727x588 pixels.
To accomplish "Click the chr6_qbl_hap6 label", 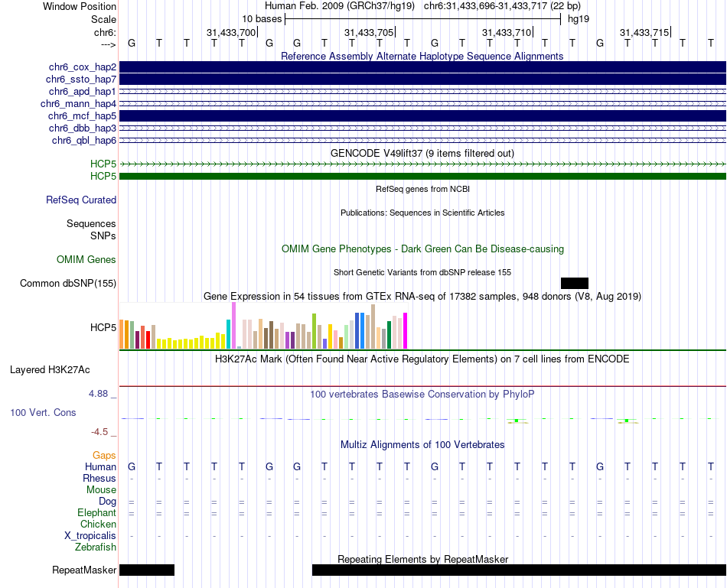I will [84, 141].
